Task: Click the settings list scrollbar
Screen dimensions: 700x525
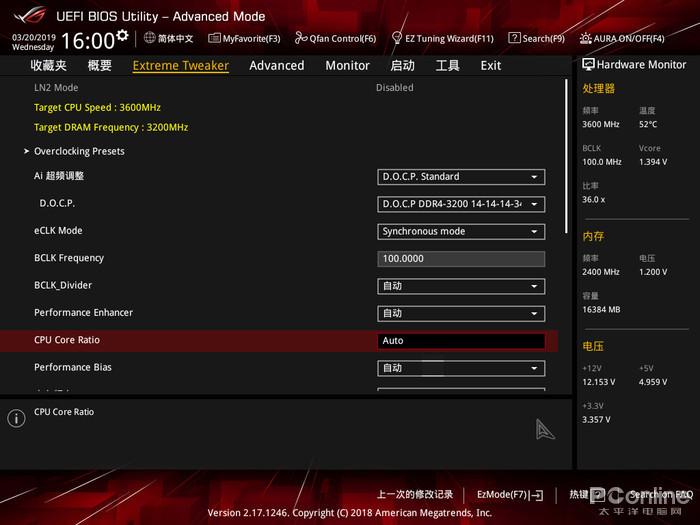Action: pos(566,156)
